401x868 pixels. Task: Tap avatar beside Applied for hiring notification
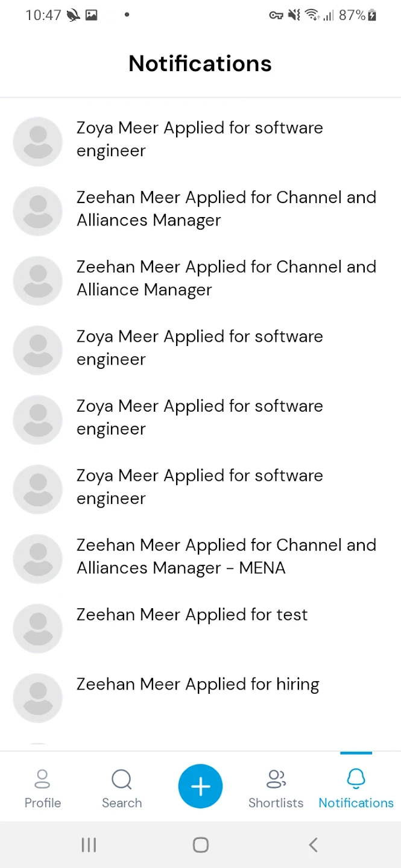38,698
